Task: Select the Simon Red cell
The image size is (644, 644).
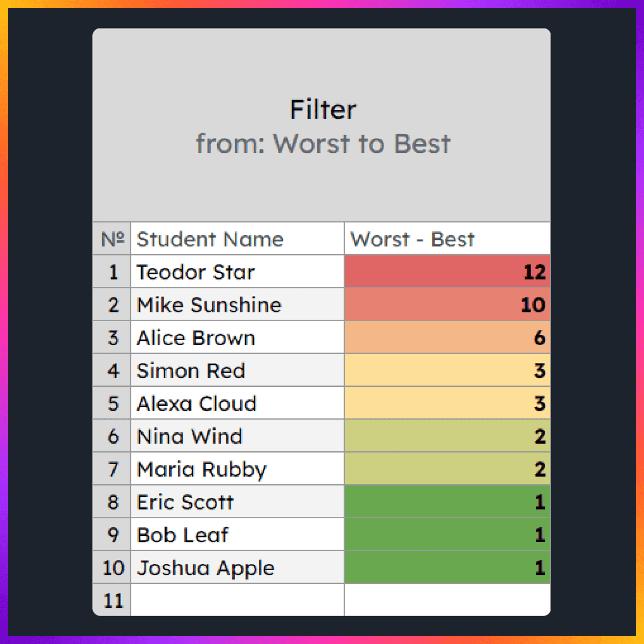Action: click(x=237, y=371)
